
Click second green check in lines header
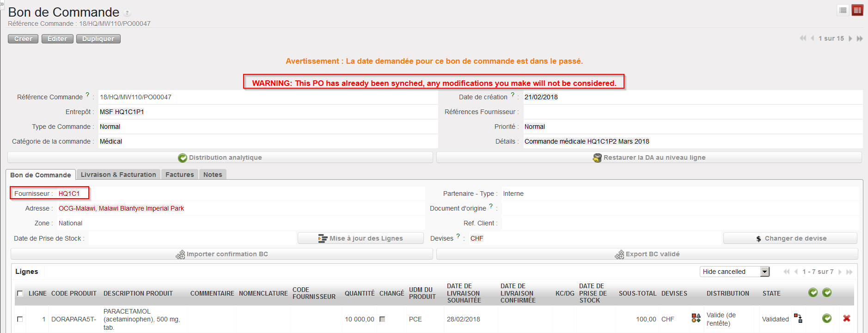click(827, 292)
